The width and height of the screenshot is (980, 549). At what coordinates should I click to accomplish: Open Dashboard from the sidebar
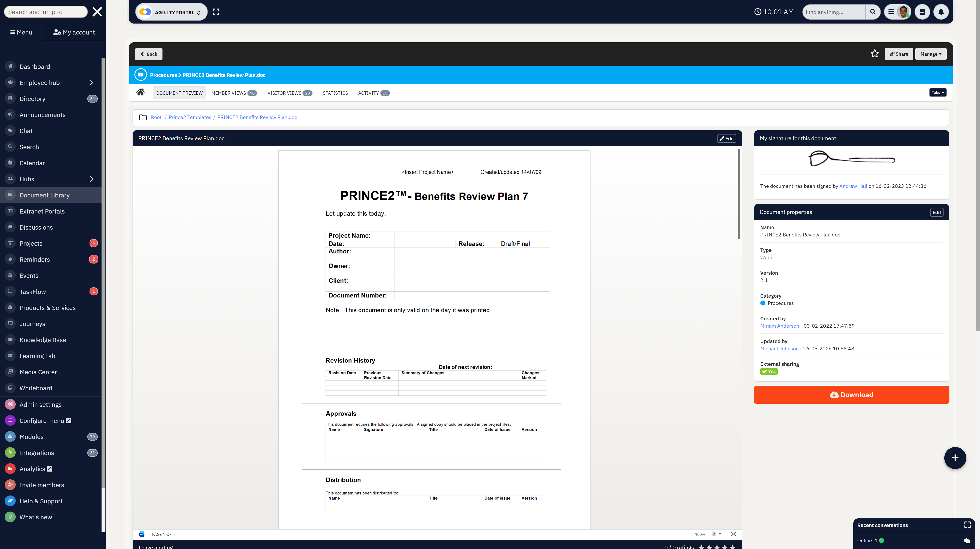(x=51, y=67)
